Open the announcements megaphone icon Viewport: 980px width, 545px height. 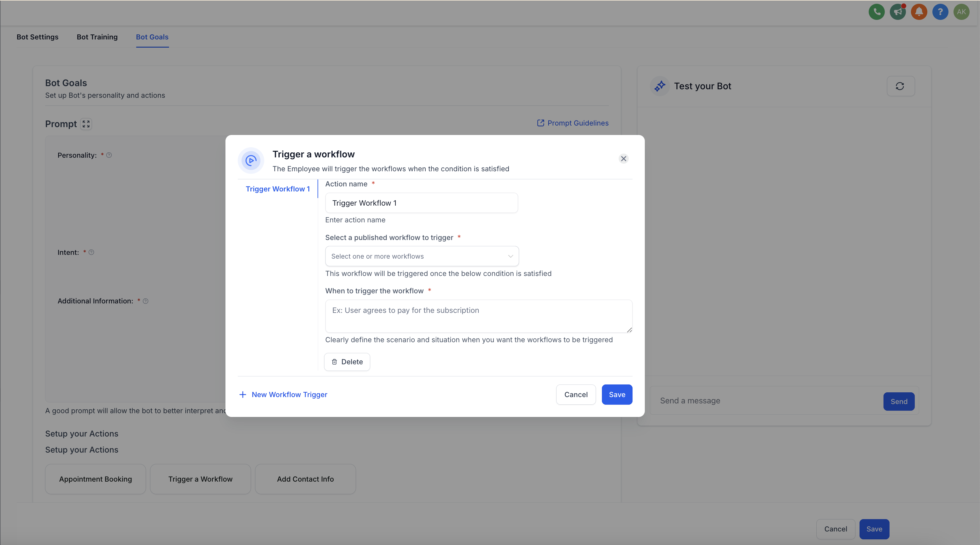point(897,12)
